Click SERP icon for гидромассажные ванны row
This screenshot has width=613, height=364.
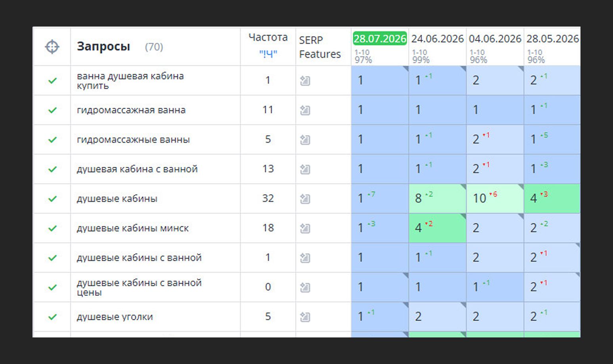pyautogui.click(x=305, y=140)
